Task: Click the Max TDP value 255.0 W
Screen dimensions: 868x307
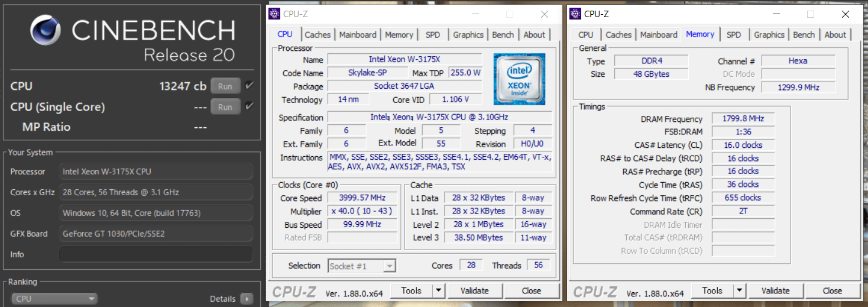Action: point(465,73)
